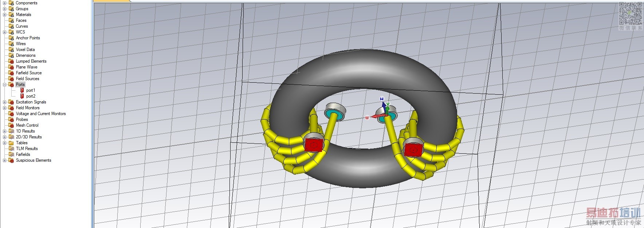Screen dimensions: 644x228
Task: Select the Mesh Control tree item
Action: [27, 125]
